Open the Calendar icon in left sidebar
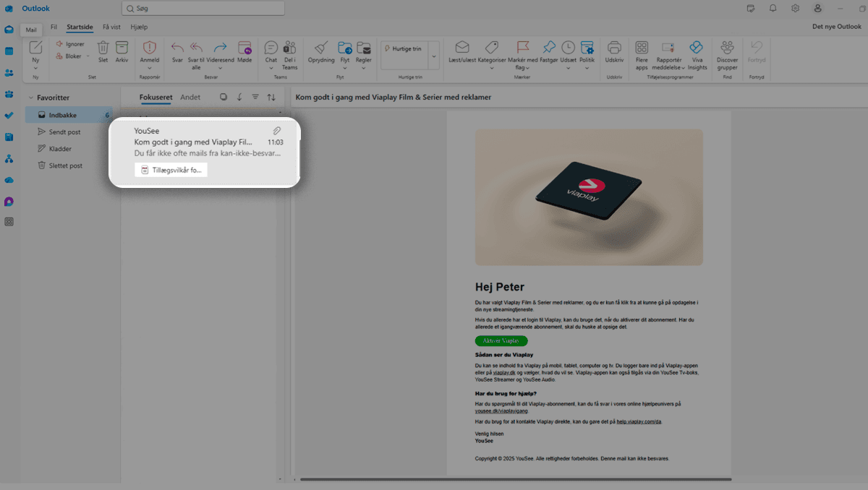This screenshot has height=490, width=868. [9, 51]
